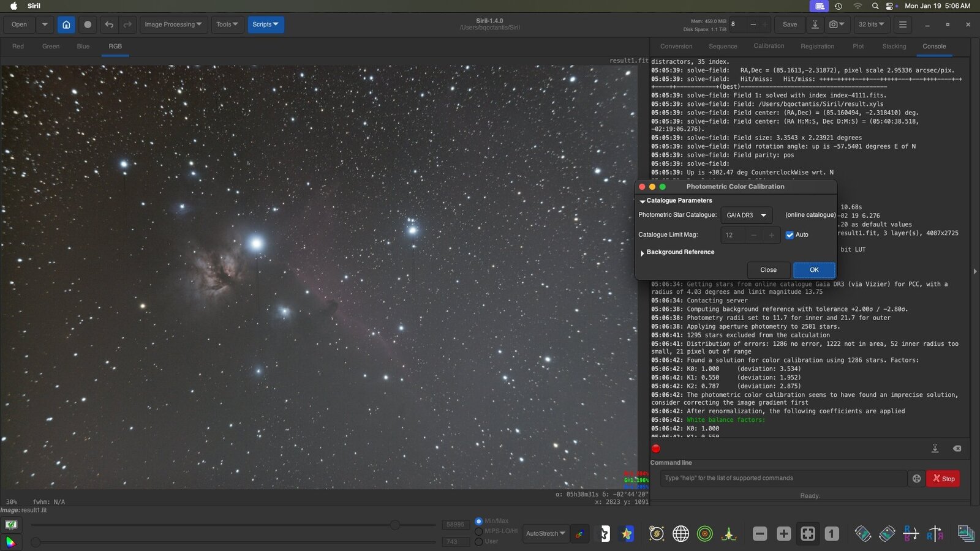Switch to the Green channel tab
This screenshot has height=551, width=980.
51,47
